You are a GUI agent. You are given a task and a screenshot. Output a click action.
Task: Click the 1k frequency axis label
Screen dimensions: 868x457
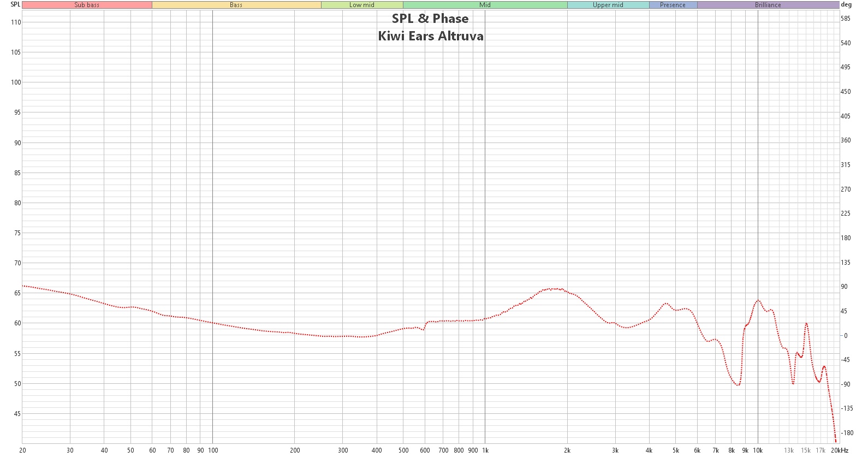point(485,450)
